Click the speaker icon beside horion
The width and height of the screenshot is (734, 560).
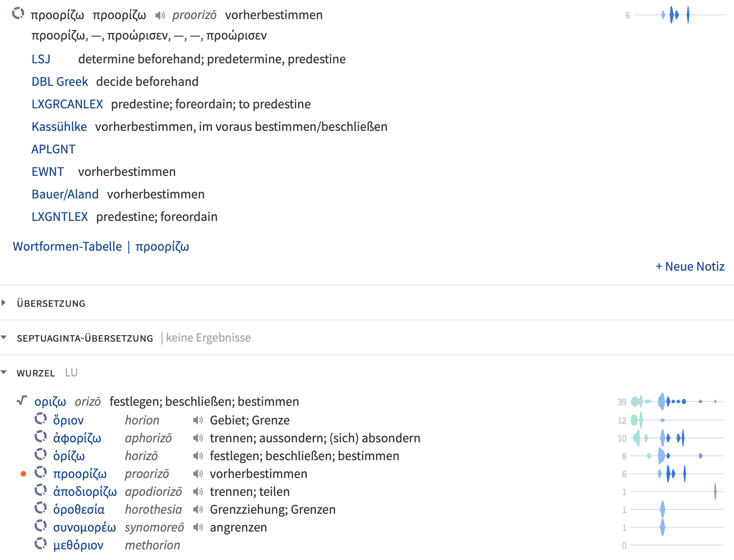click(198, 420)
